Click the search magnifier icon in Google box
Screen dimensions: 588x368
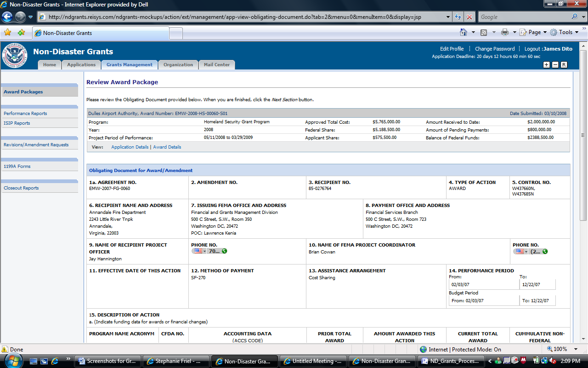pyautogui.click(x=575, y=17)
